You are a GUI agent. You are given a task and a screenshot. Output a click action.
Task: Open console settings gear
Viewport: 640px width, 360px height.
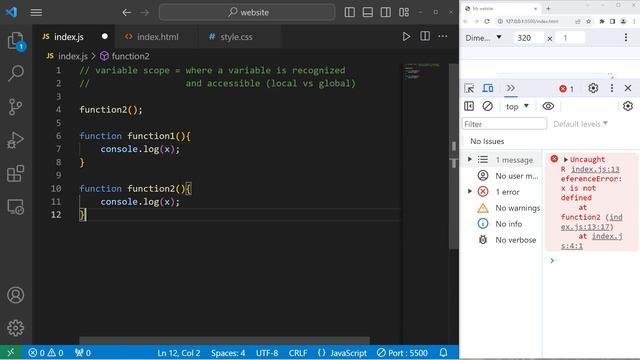click(628, 106)
